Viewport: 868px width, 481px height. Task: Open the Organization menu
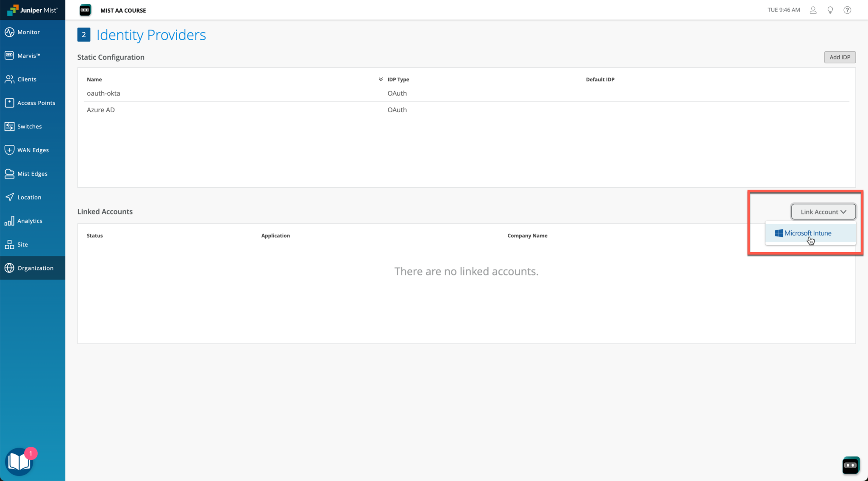(35, 268)
